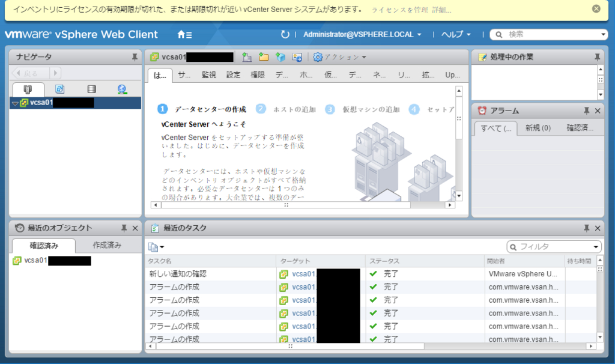Open the task export/copy dropdown icon
This screenshot has width=615, height=364.
[x=156, y=247]
